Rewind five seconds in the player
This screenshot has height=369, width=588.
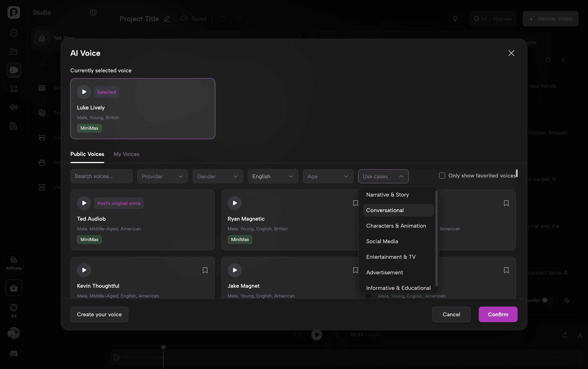(297, 335)
